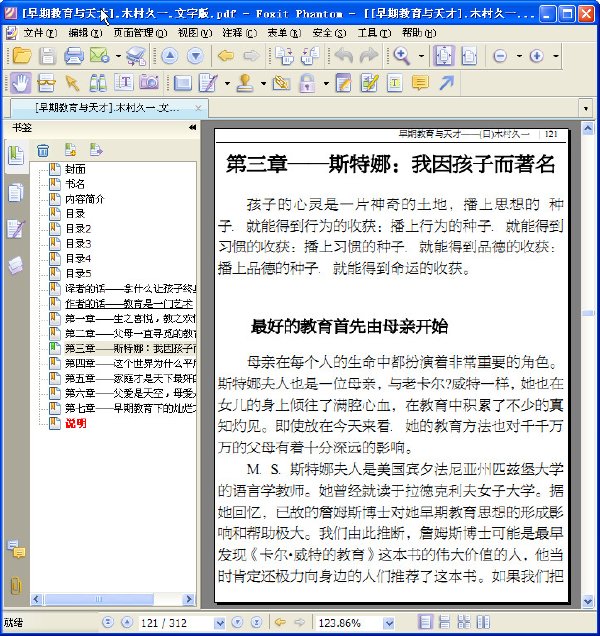The height and width of the screenshot is (636, 600).
Task: Choose the Select Text tool
Action: 124,83
